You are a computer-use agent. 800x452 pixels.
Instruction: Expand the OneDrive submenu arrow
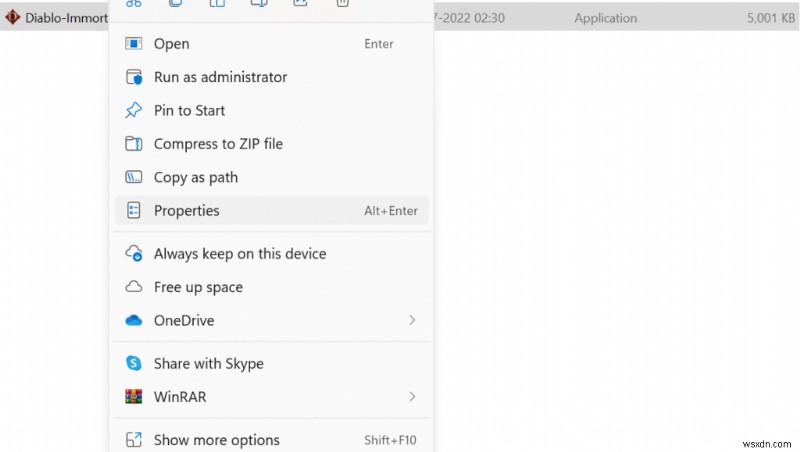pos(412,321)
